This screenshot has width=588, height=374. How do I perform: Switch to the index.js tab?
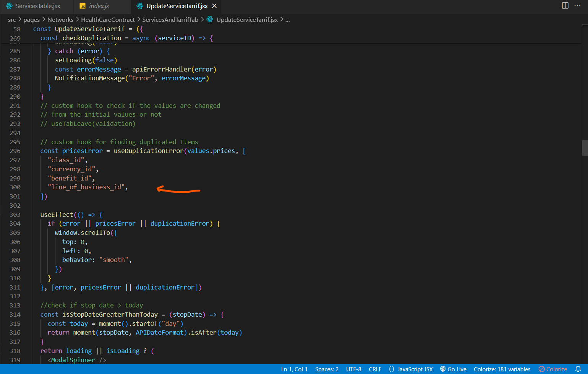(x=99, y=6)
